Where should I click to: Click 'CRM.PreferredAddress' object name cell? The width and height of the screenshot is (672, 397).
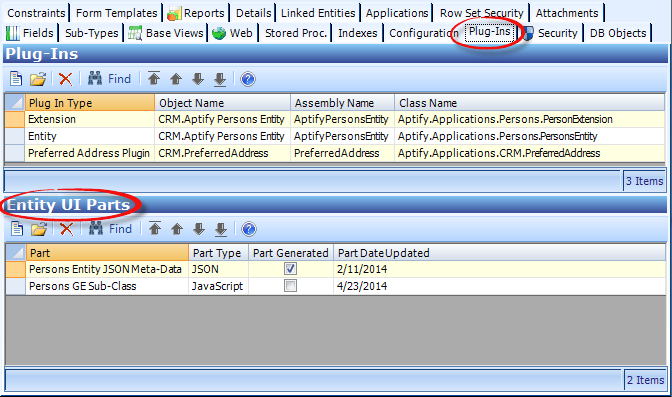[222, 153]
